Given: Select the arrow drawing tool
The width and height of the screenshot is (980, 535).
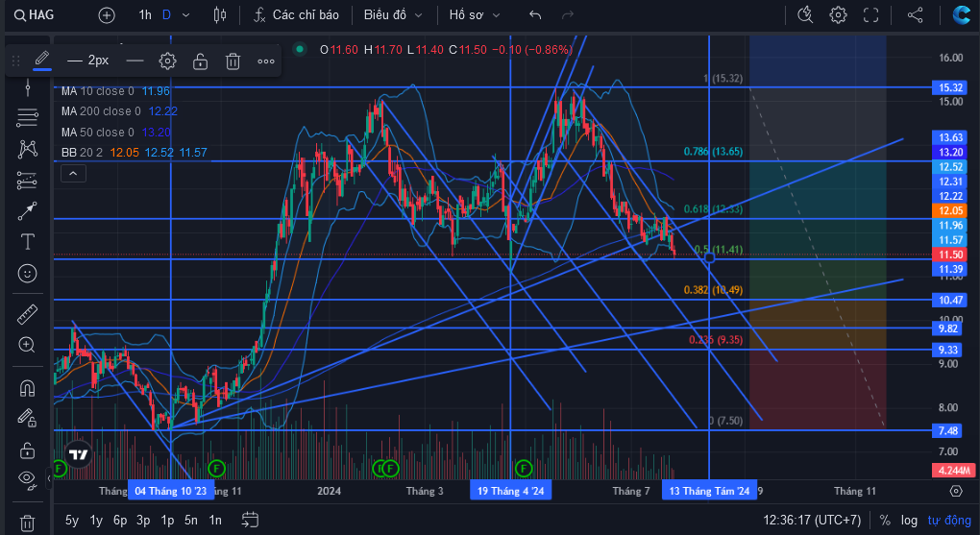Looking at the screenshot, I should point(27,211).
